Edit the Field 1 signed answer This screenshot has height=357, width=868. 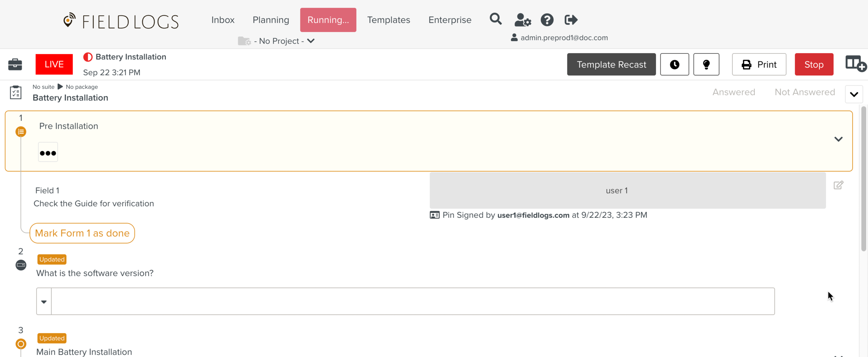tap(838, 185)
